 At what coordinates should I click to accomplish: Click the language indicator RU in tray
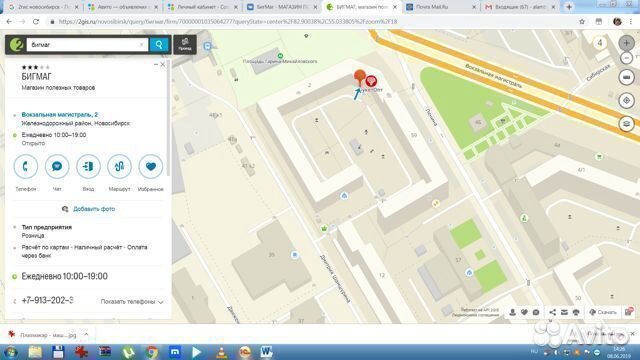pyautogui.click(x=534, y=351)
